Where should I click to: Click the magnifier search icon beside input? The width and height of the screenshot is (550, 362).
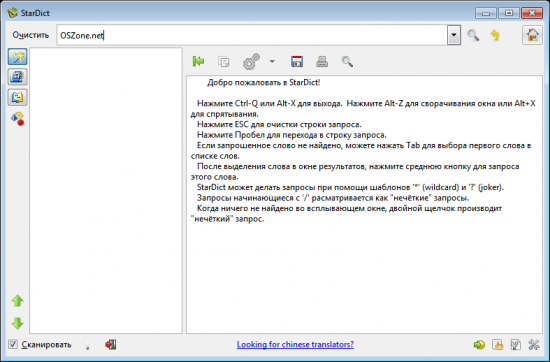pos(473,35)
